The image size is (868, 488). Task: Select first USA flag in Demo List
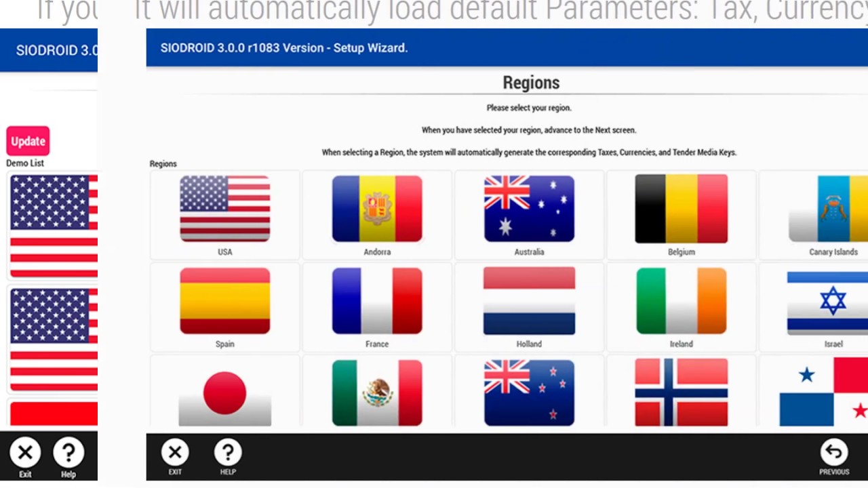54,226
